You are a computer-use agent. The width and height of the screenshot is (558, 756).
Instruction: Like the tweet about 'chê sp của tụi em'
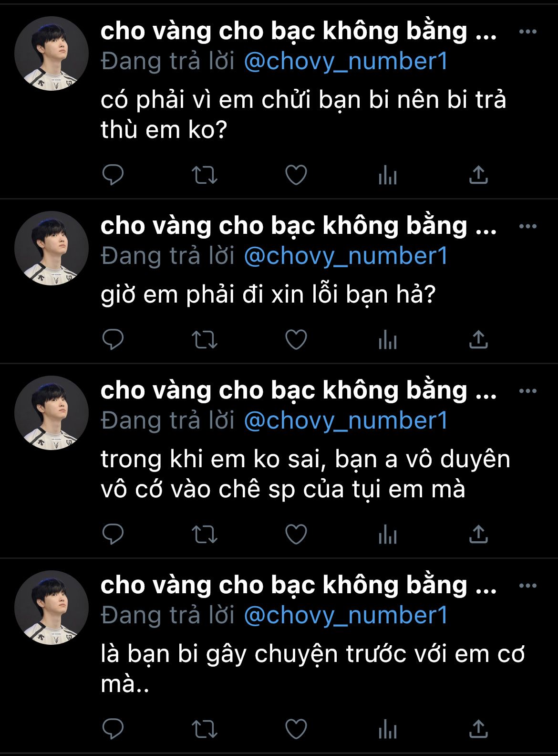point(296,534)
